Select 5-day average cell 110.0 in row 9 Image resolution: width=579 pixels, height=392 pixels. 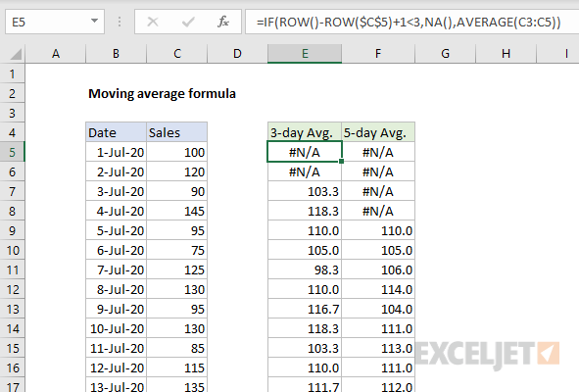[378, 230]
